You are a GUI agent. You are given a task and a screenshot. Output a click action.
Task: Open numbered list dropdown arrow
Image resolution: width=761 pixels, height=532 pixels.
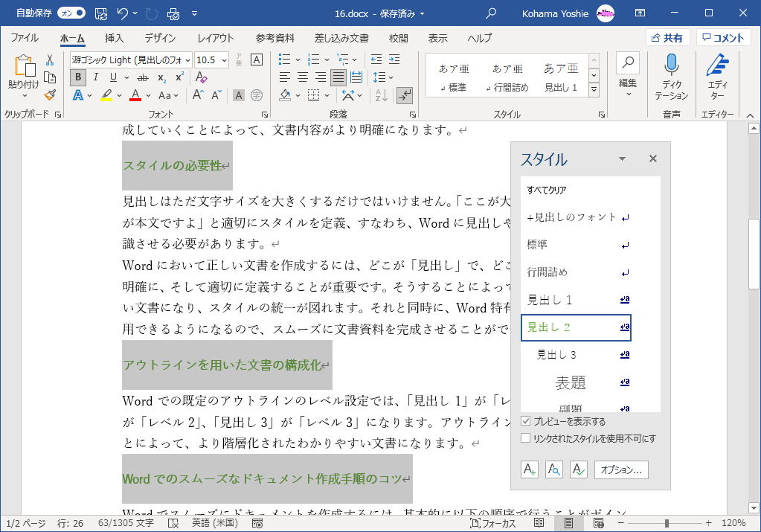click(x=327, y=60)
